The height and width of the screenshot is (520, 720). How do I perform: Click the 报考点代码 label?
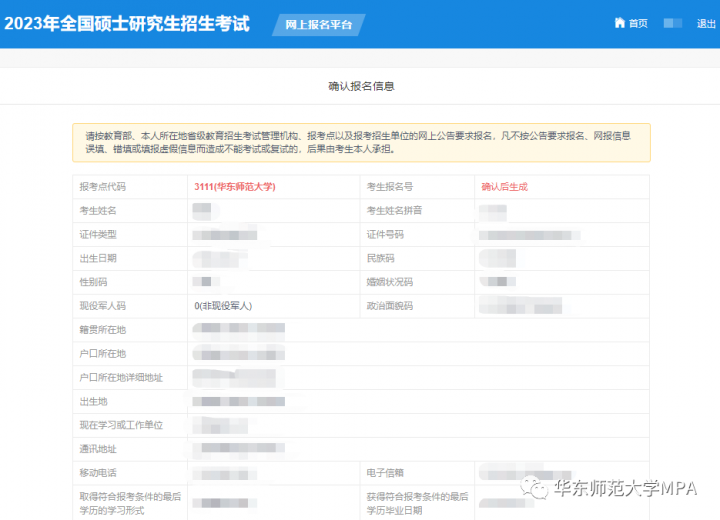point(102,187)
